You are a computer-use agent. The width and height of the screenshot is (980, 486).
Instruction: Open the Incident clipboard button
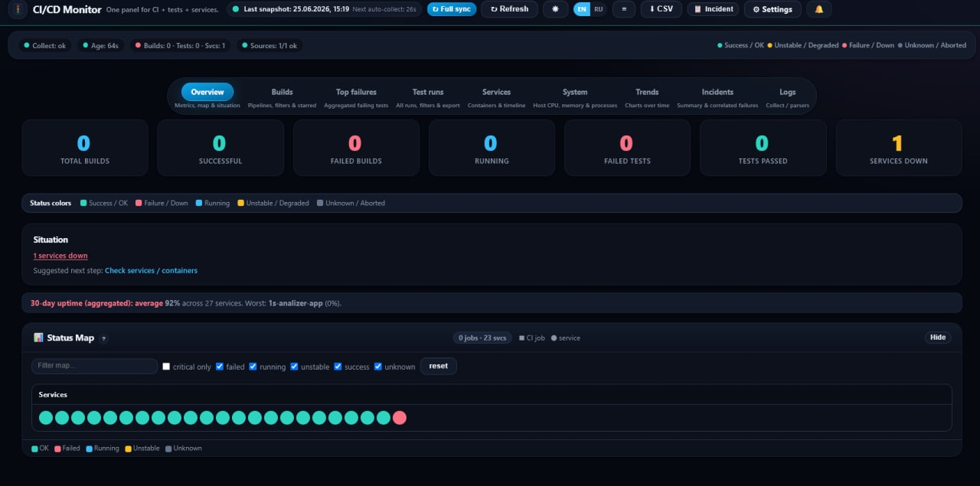(x=713, y=9)
